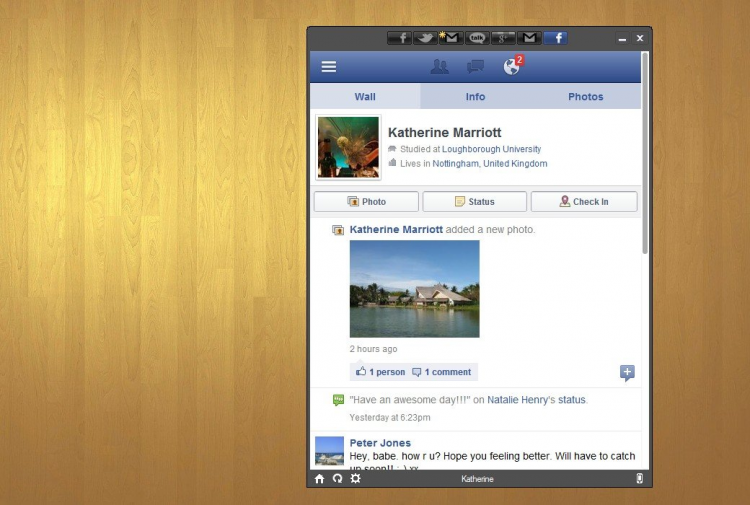Click the mobile phone icon at bottom right

(640, 479)
